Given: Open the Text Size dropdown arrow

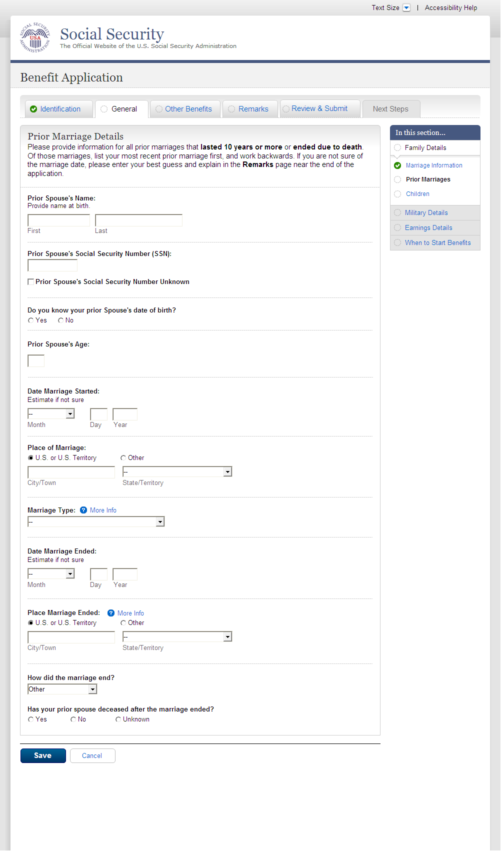Looking at the screenshot, I should tap(406, 8).
